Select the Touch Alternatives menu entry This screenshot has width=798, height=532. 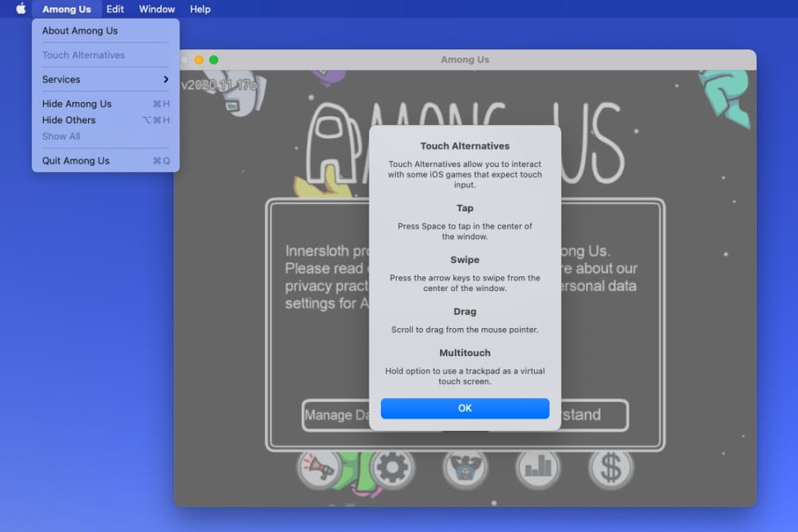[x=105, y=55]
